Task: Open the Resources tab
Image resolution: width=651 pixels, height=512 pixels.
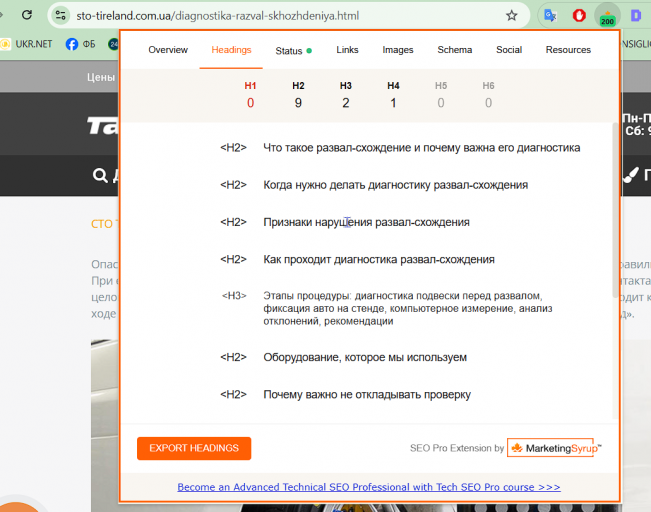Action: (568, 50)
